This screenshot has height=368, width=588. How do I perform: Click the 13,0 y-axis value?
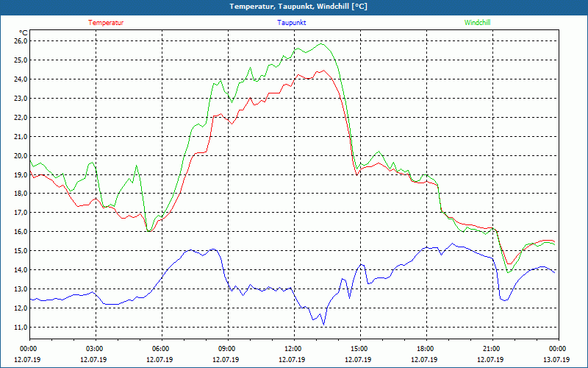coord(21,289)
